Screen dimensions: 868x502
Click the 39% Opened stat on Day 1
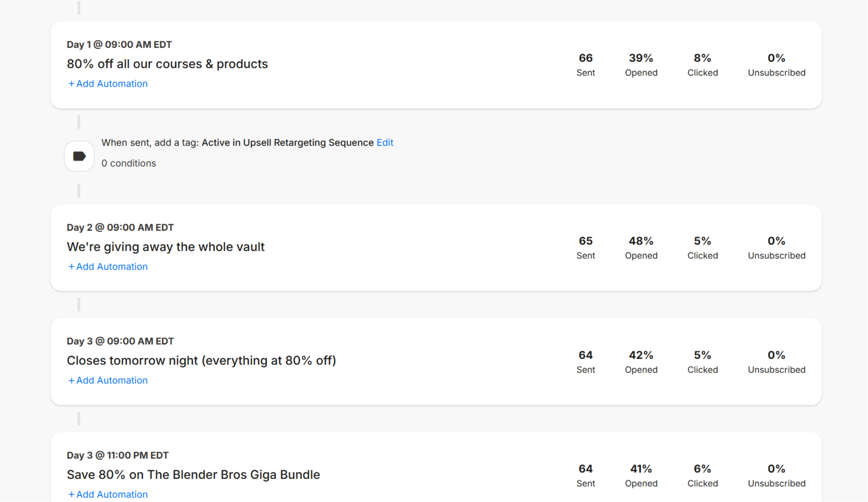641,64
